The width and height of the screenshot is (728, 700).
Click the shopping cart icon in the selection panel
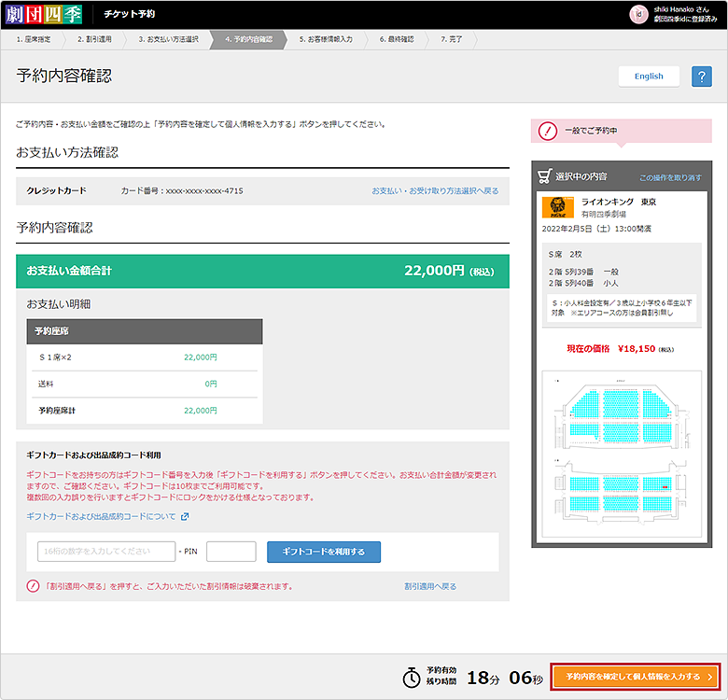point(545,176)
